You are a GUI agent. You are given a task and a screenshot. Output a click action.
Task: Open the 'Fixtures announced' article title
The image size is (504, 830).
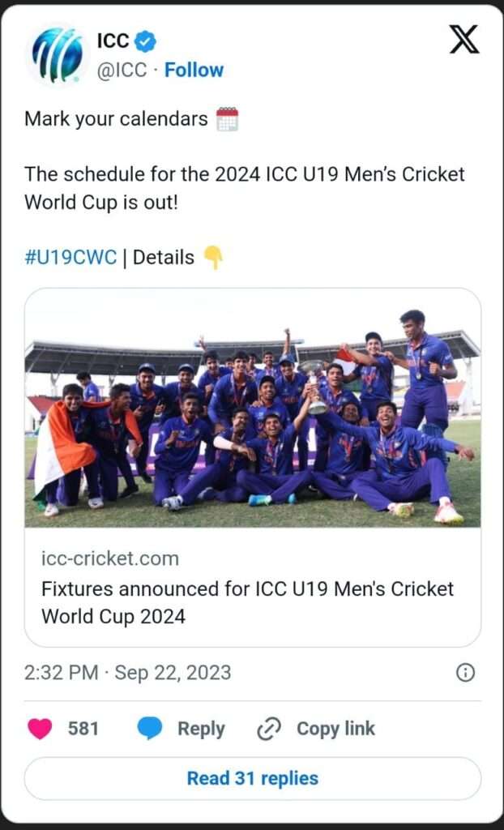click(247, 602)
